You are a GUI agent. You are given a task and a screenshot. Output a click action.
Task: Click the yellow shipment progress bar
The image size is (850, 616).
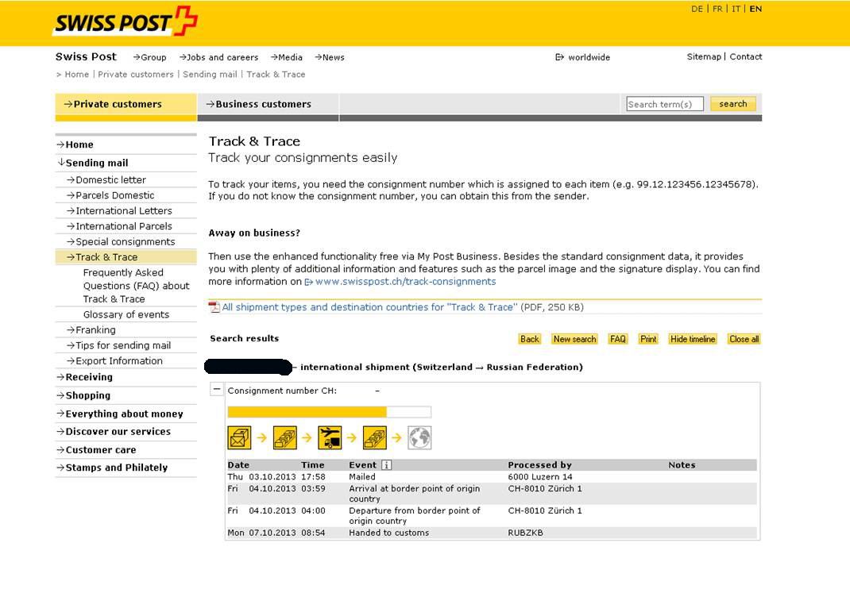(307, 412)
